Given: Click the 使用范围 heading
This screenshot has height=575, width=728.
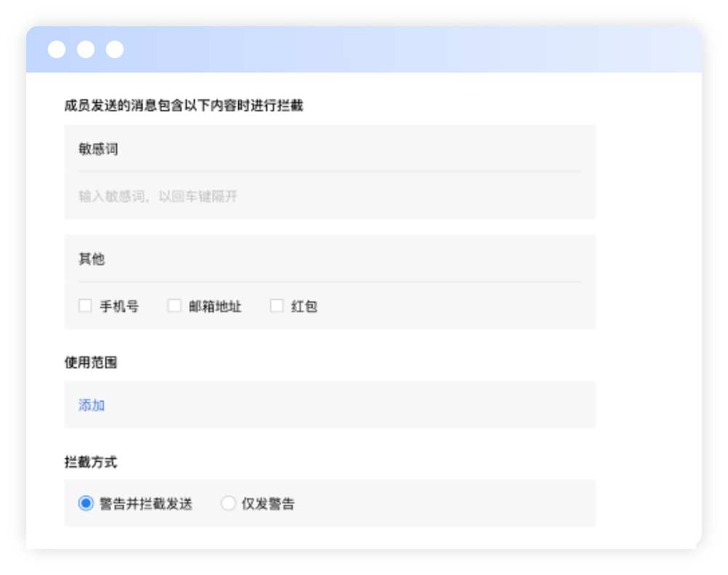Looking at the screenshot, I should [91, 362].
